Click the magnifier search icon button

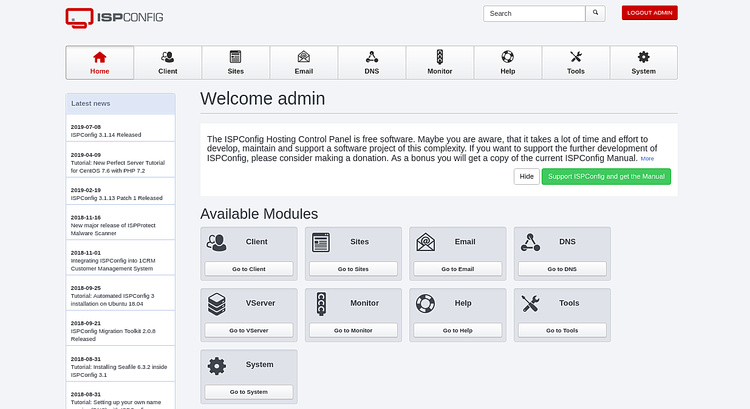click(x=596, y=13)
